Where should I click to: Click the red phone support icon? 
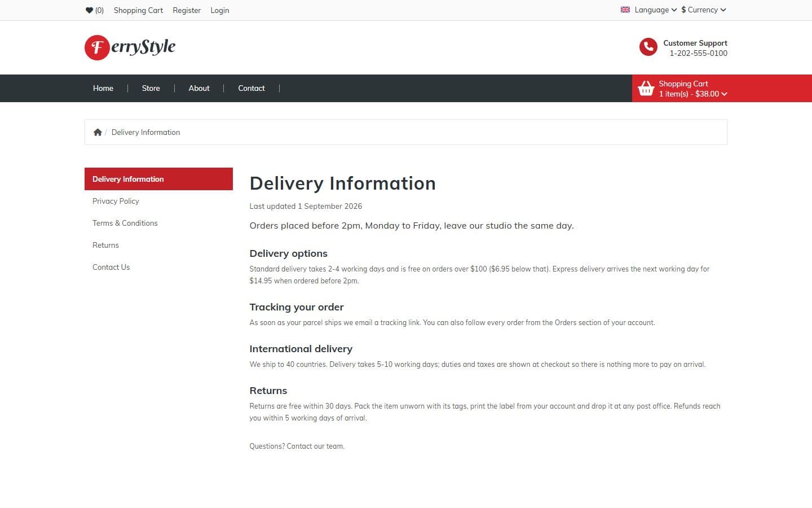648,47
